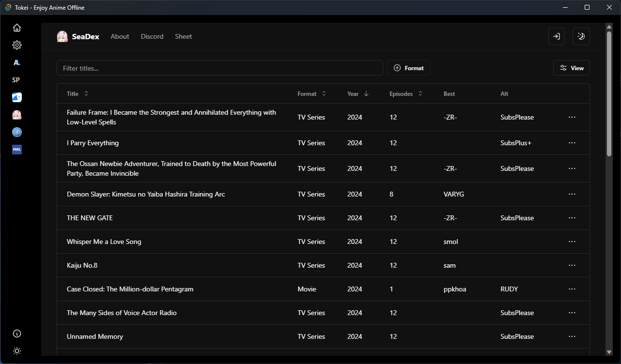Open the Format filter button
The image size is (621, 364).
(408, 68)
